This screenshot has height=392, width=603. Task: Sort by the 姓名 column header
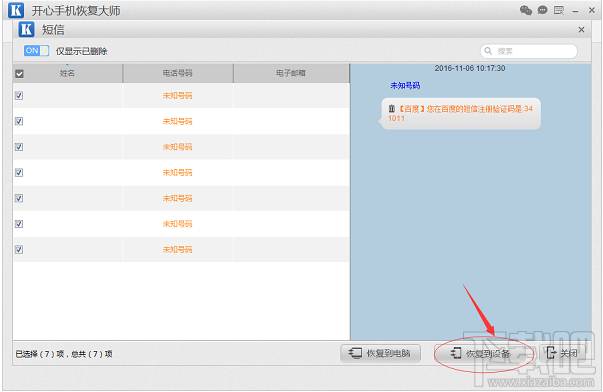pos(67,73)
